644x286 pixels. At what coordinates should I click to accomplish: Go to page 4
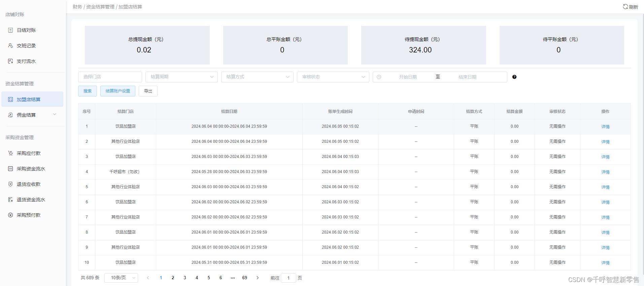tap(197, 278)
